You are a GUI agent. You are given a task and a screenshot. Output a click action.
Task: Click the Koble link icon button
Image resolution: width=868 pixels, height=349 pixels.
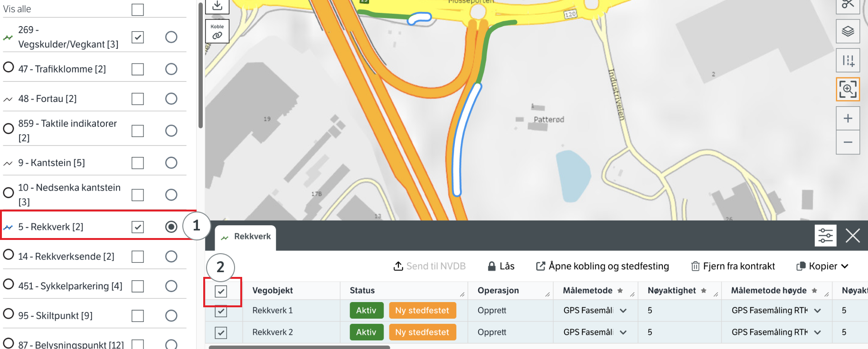[x=217, y=31]
